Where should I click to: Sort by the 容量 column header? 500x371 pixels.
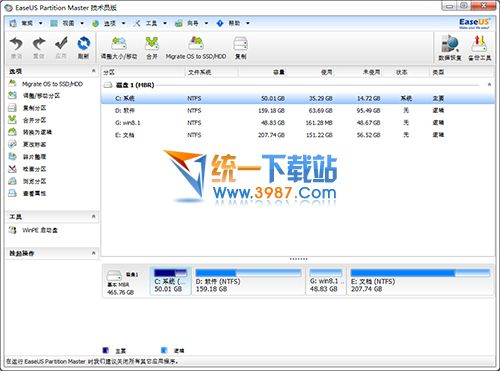coord(263,72)
